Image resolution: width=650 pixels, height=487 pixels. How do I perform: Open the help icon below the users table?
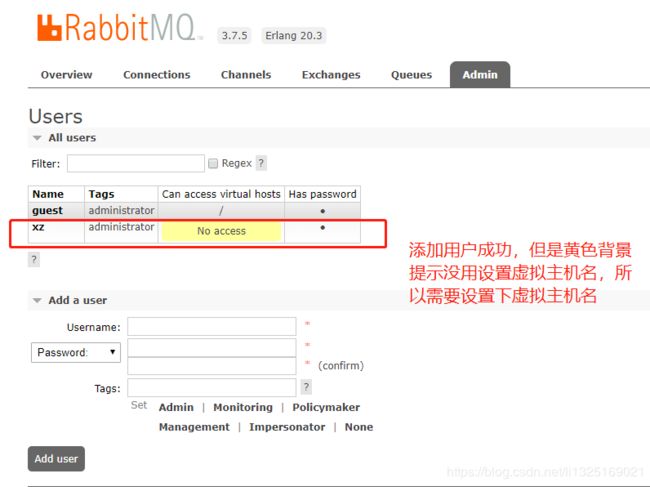click(x=34, y=260)
